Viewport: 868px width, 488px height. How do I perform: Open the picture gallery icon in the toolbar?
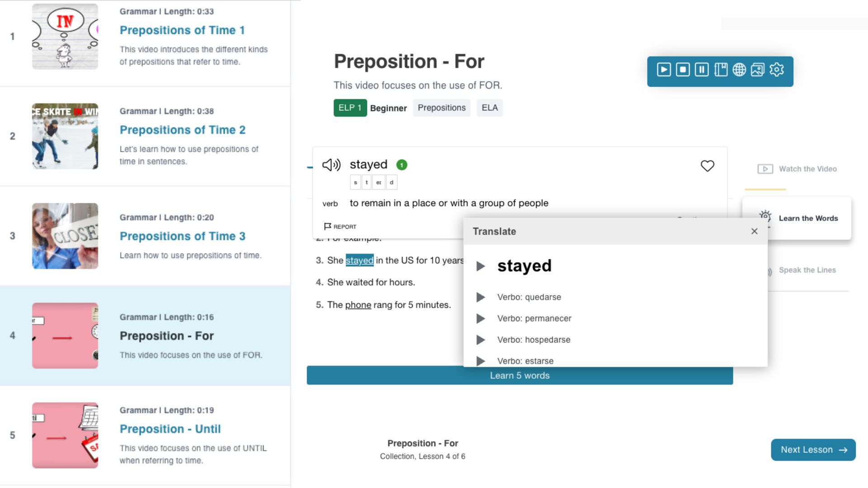(758, 70)
